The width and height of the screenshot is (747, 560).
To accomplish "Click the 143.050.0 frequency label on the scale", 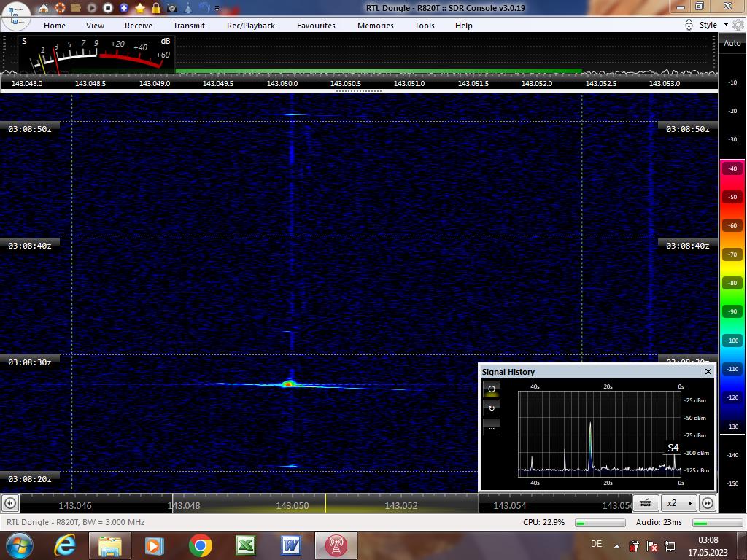I will click(282, 83).
